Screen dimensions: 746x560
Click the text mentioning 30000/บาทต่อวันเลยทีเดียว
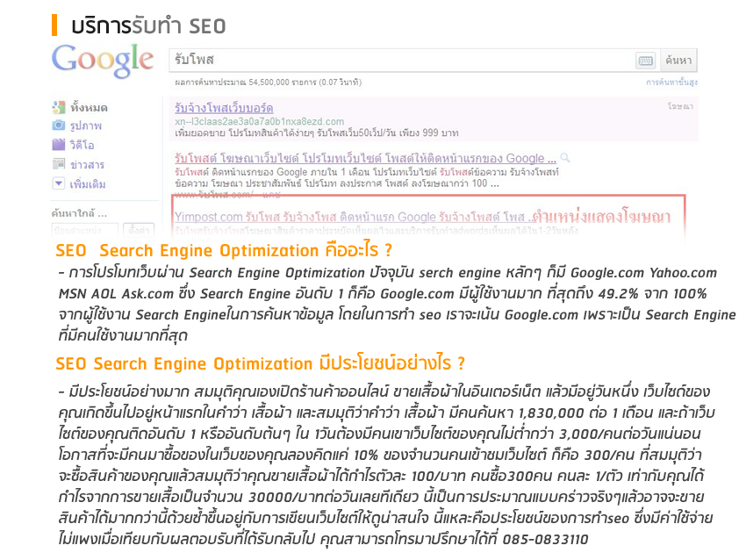point(333,497)
